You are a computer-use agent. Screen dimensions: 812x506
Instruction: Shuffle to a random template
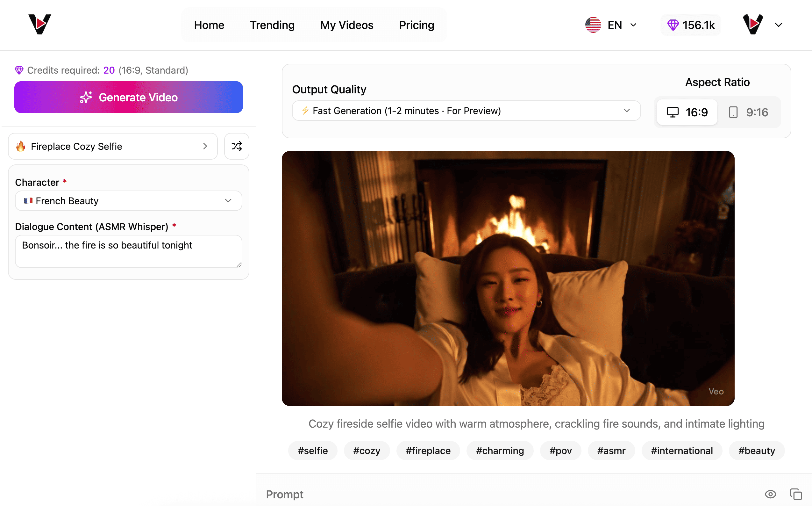(x=237, y=146)
